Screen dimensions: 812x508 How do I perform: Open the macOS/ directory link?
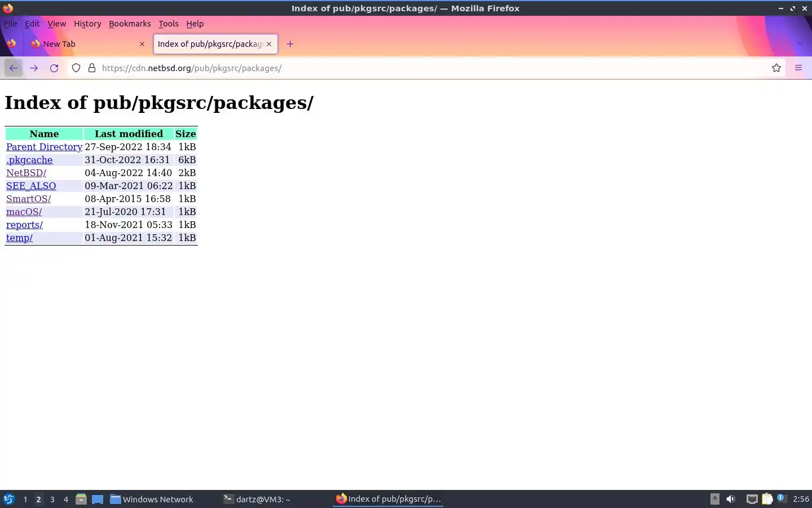(x=24, y=212)
